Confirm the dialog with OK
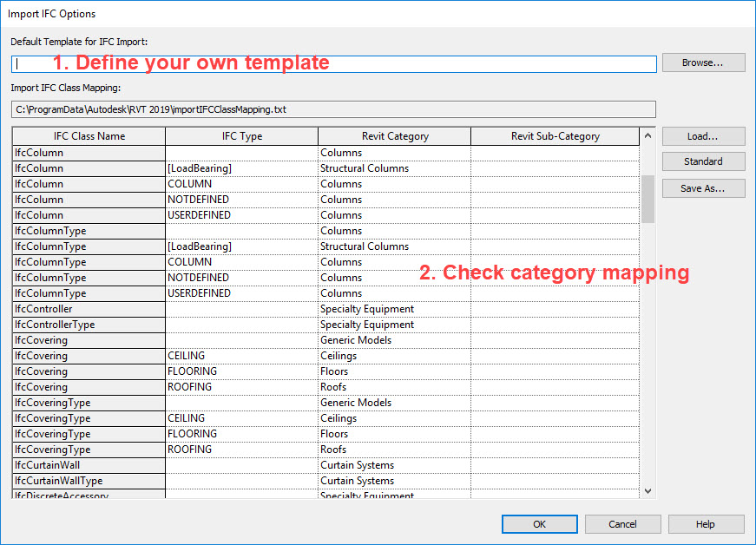The image size is (756, 545). coord(539,524)
